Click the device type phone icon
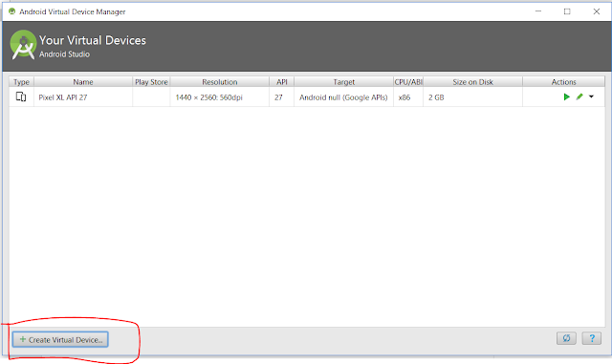The width and height of the screenshot is (612, 364). pyautogui.click(x=21, y=96)
